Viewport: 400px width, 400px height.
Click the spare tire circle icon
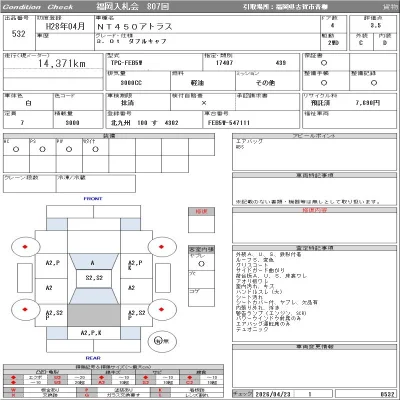pos(162,341)
